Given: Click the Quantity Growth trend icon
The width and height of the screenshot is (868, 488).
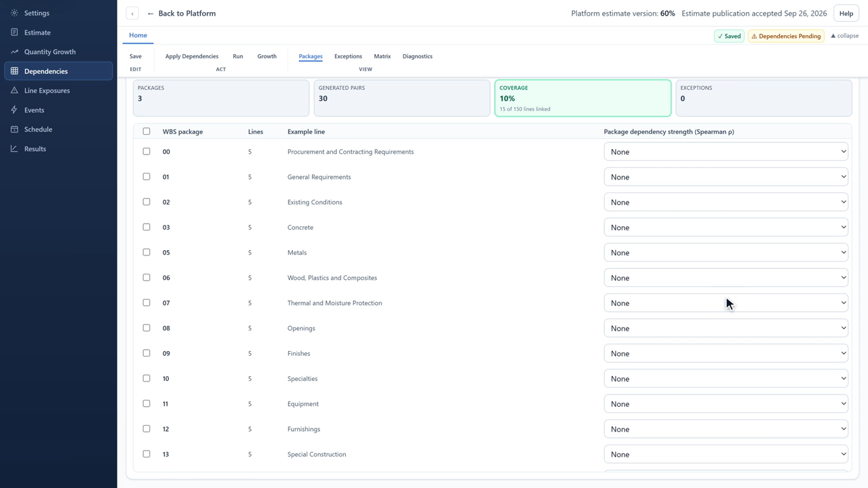Looking at the screenshot, I should pyautogui.click(x=14, y=52).
